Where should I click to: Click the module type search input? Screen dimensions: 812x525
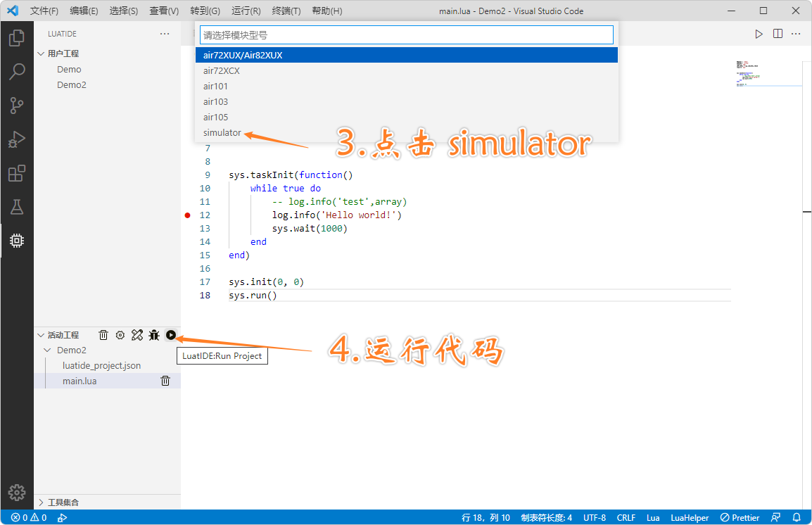pos(407,35)
